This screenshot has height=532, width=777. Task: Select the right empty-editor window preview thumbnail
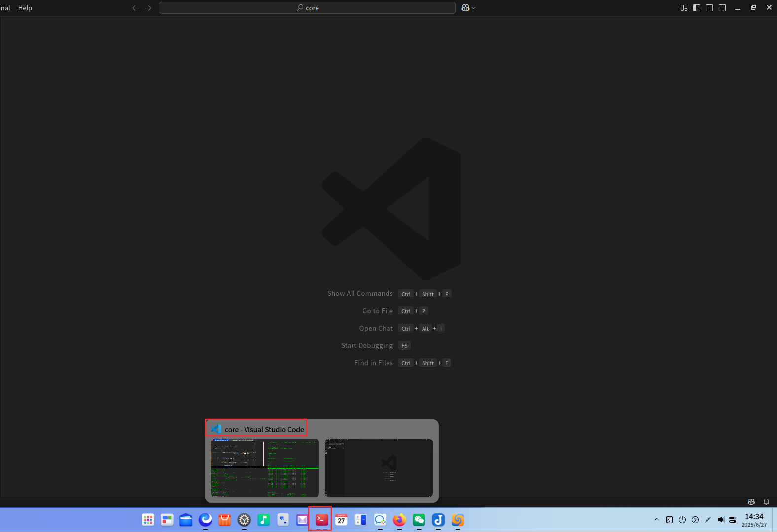(379, 468)
